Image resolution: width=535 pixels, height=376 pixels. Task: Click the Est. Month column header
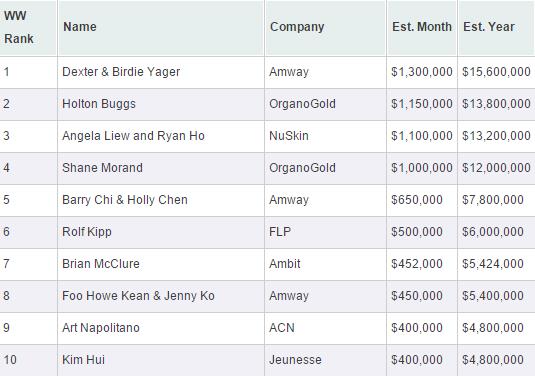pyautogui.click(x=422, y=27)
